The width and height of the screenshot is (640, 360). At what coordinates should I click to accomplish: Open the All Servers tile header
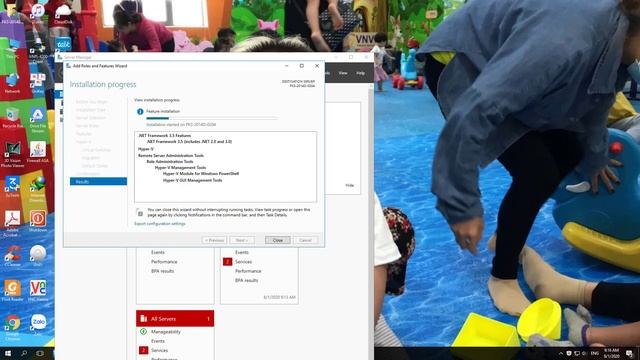point(175,318)
